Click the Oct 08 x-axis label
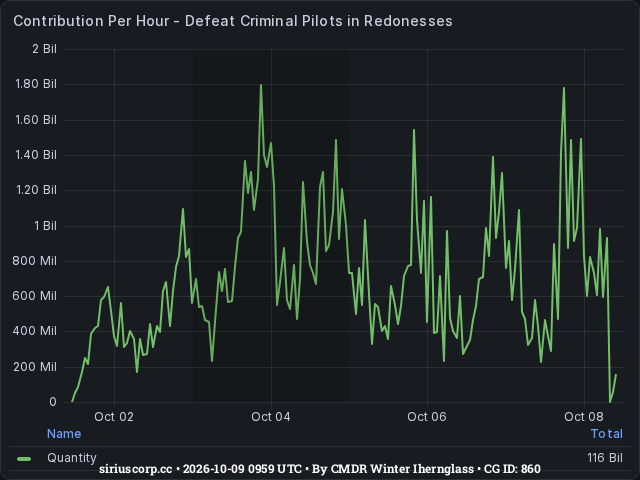640x480 pixels. (x=584, y=417)
